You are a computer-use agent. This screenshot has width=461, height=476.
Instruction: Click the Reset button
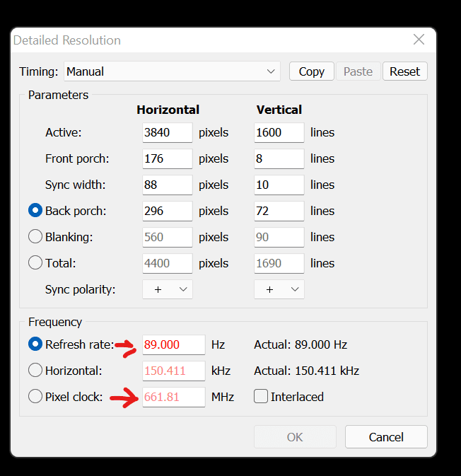tap(405, 71)
